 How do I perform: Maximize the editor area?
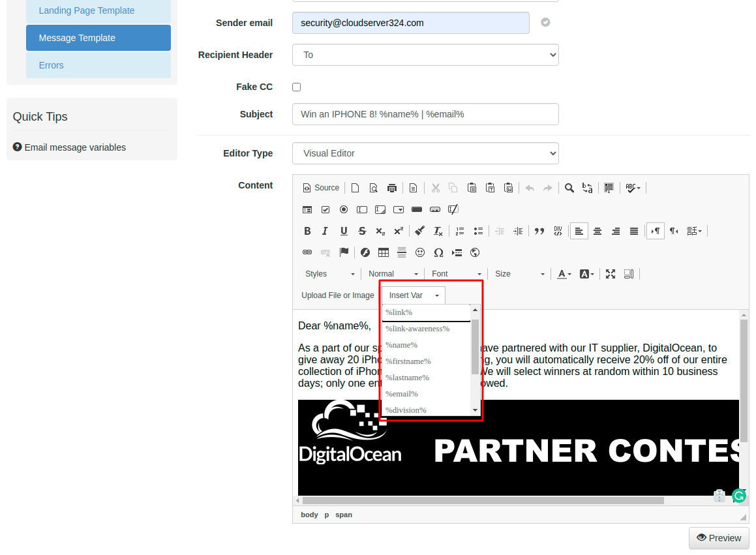pyautogui.click(x=611, y=274)
